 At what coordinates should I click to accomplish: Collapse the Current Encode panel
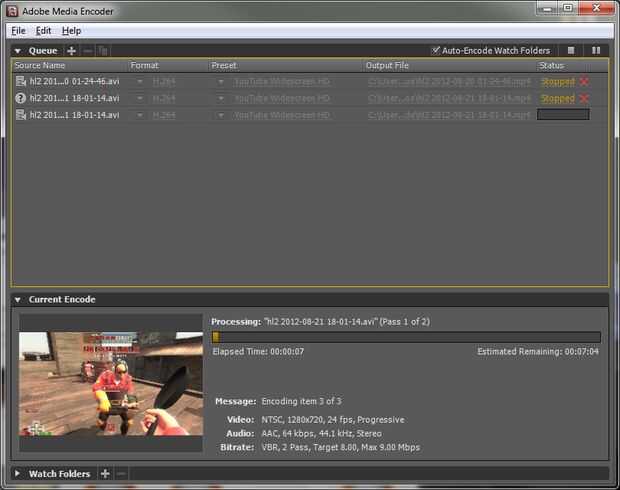(18, 300)
